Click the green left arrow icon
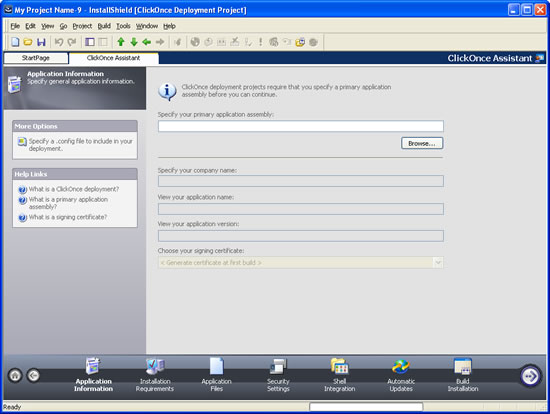Viewport: 550px width, 414px height. (x=147, y=42)
